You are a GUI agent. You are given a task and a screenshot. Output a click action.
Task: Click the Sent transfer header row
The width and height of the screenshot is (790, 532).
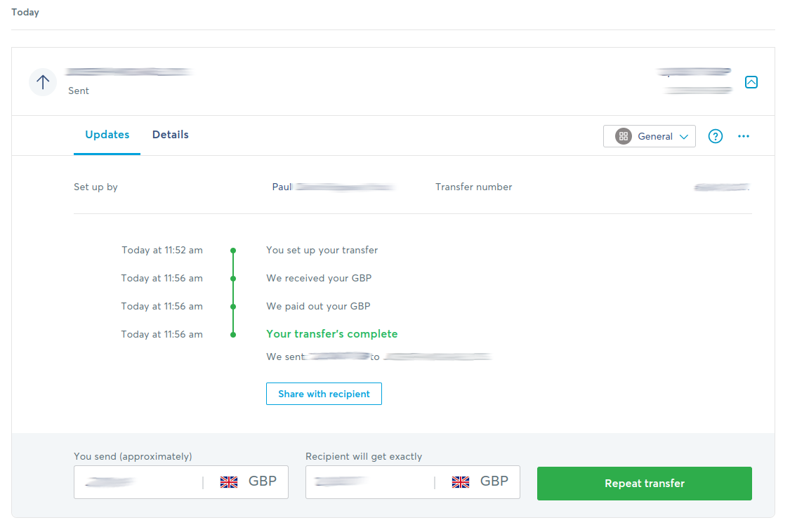[x=393, y=81]
